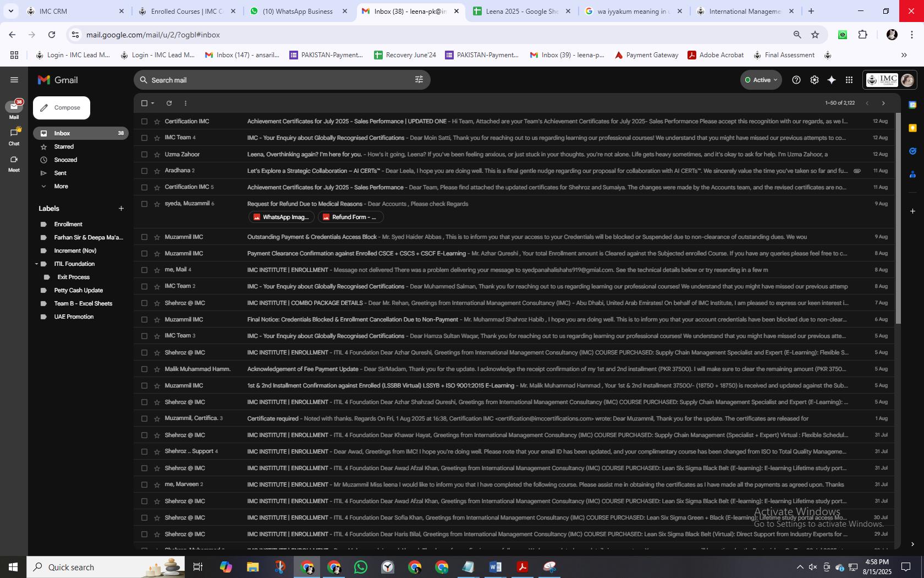Click the Chrome address bar URL
This screenshot has width=924, height=578.
(x=153, y=35)
